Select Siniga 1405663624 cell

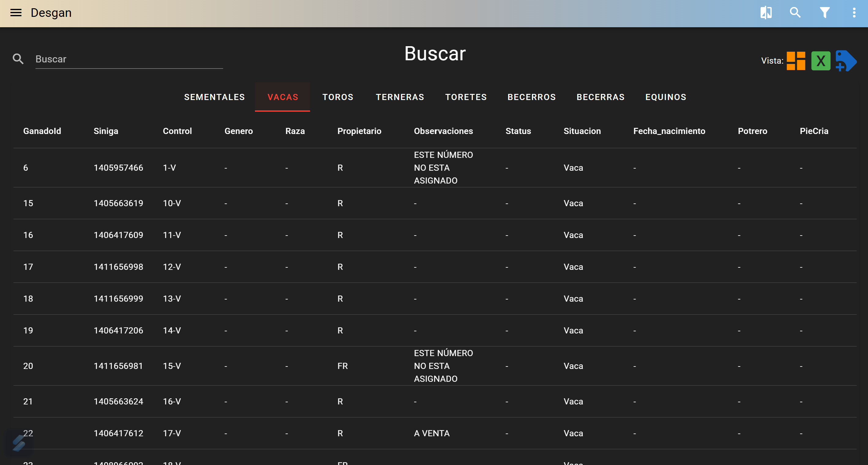[118, 401]
